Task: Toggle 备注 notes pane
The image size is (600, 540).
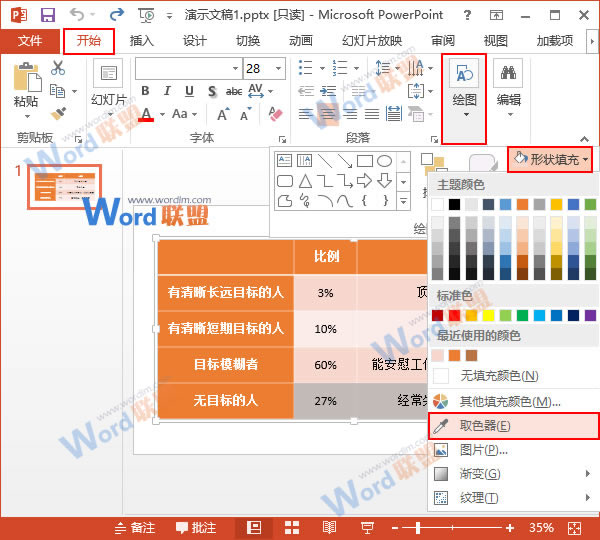Action: [x=135, y=528]
